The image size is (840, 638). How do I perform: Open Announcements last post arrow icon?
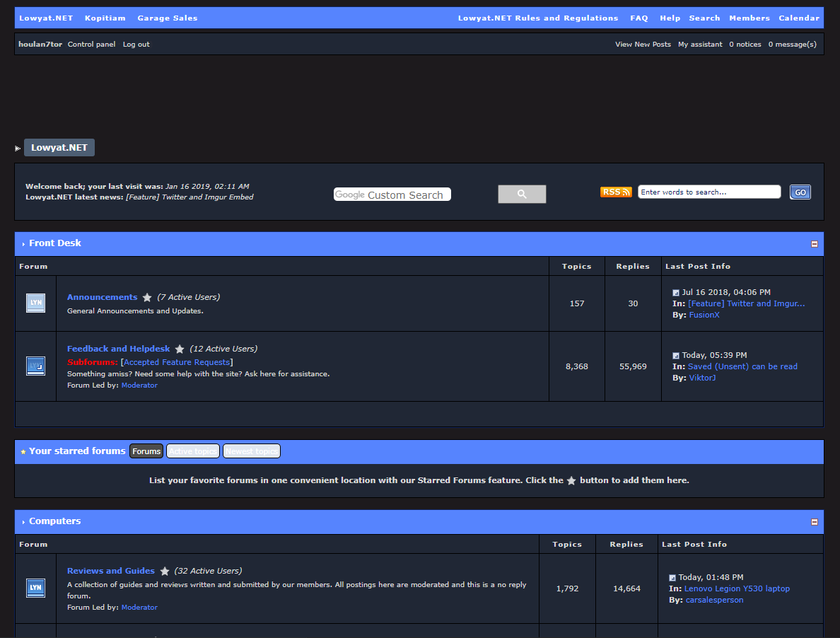(x=675, y=293)
